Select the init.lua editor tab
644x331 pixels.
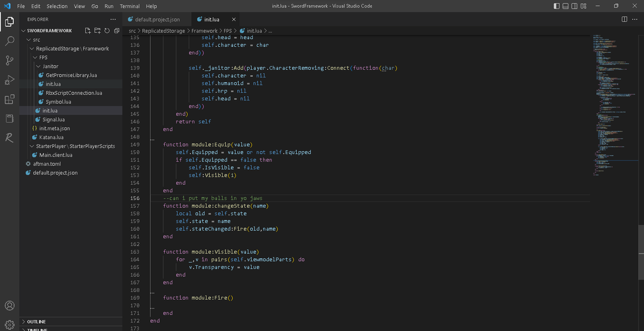click(215, 19)
